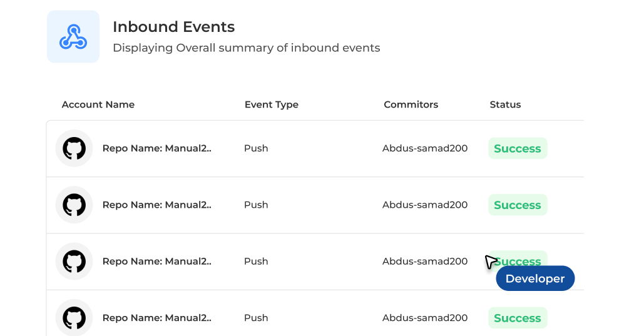Click the blue webhook icon beside Inbound Events
The width and height of the screenshot is (644, 336).
click(73, 37)
